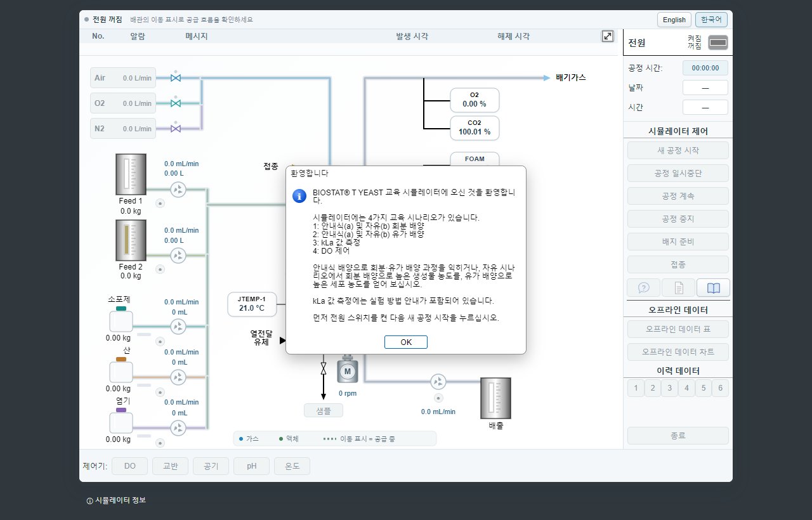Click the Feed 1 tank icon

click(x=131, y=174)
